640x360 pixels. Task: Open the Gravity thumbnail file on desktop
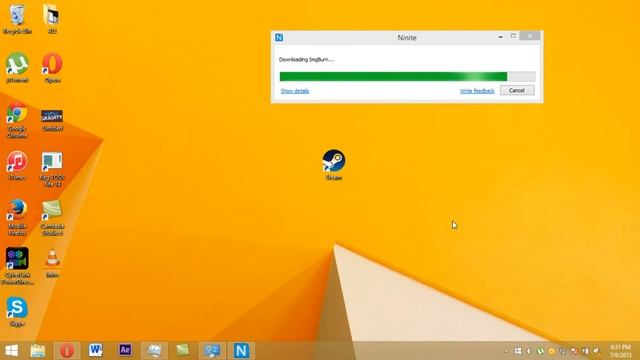(x=52, y=120)
